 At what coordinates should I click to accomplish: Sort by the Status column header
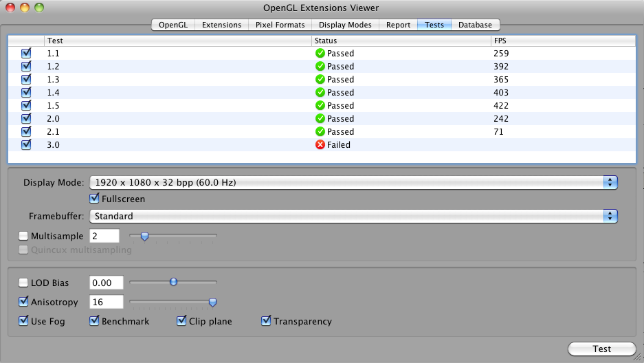tap(401, 41)
